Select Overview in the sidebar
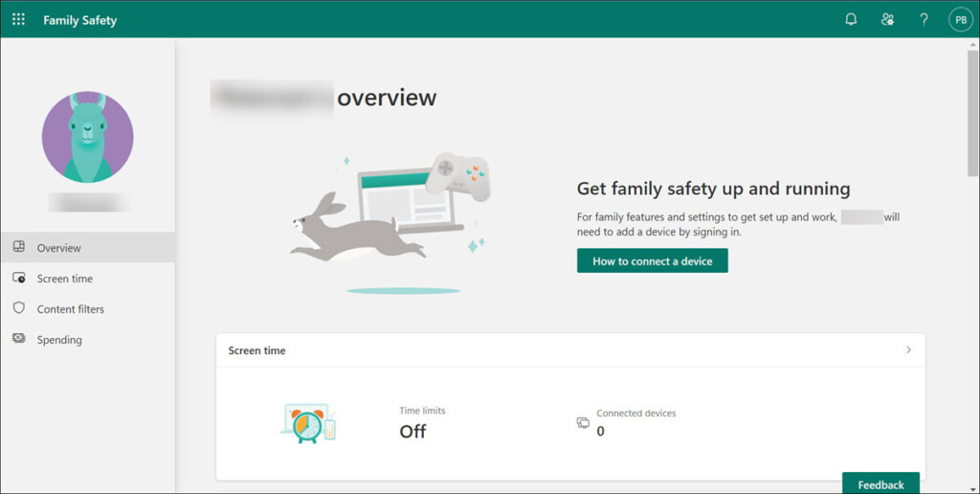 coord(87,248)
